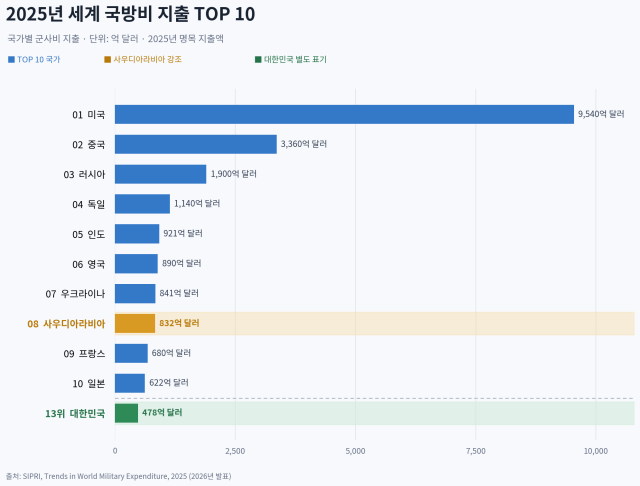Click the value '680억 달러'

[171, 353]
